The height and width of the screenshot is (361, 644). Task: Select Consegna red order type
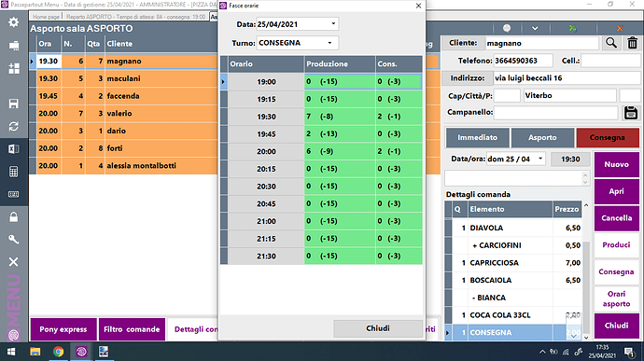coord(608,137)
